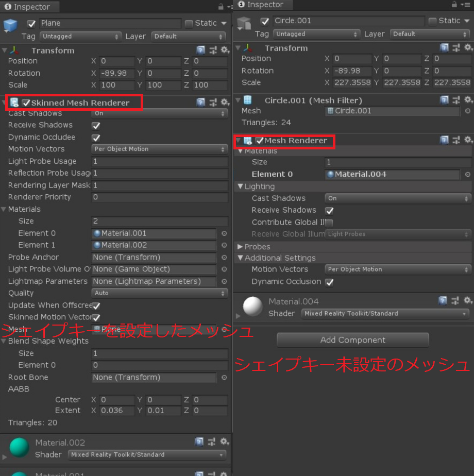Disable the Skinned Mesh Renderer component
Screen dimensions: 474x476
26,103
